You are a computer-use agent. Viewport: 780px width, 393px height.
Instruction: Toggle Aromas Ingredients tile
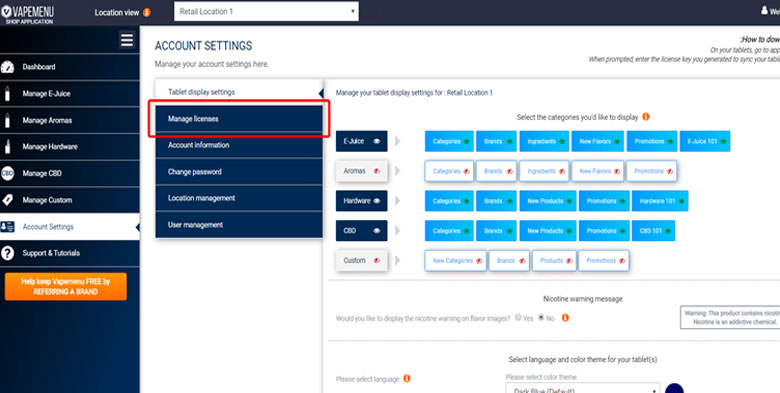(x=544, y=171)
